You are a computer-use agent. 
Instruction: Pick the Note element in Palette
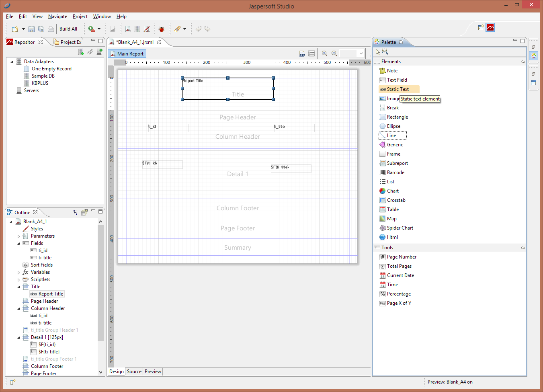[388, 71]
